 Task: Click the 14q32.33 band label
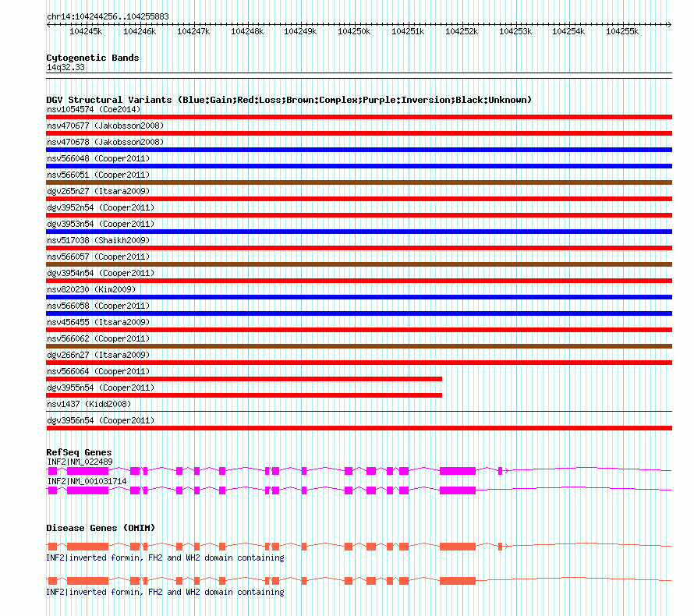(66, 67)
